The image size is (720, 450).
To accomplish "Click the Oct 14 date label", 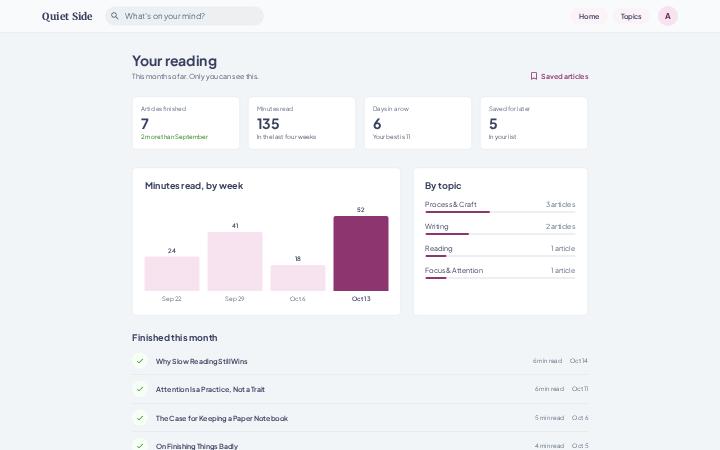I will click(579, 361).
